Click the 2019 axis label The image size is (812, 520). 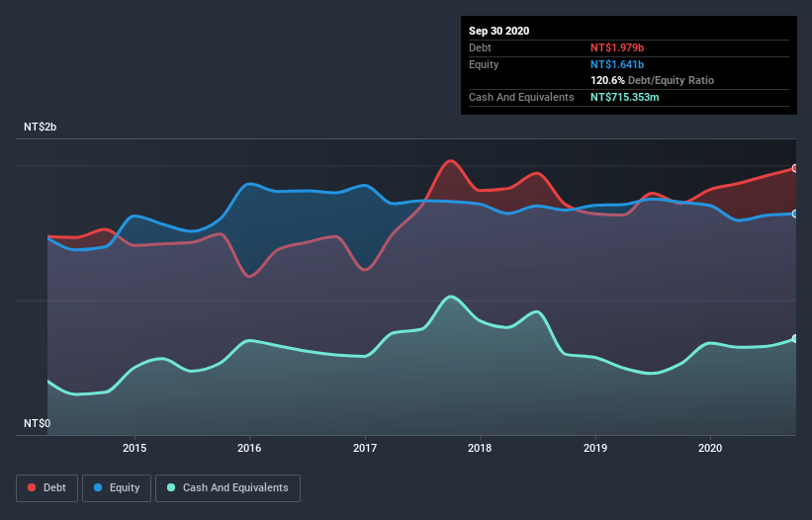(595, 448)
